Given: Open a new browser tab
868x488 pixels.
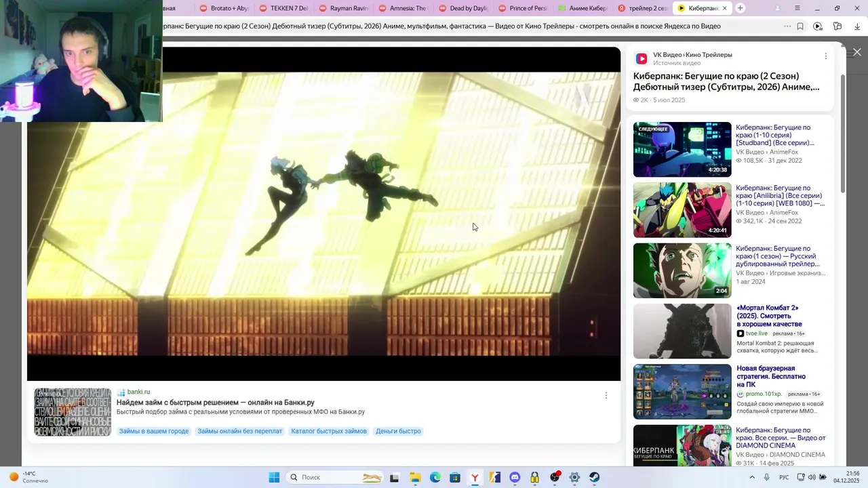Looking at the screenshot, I should 741,8.
